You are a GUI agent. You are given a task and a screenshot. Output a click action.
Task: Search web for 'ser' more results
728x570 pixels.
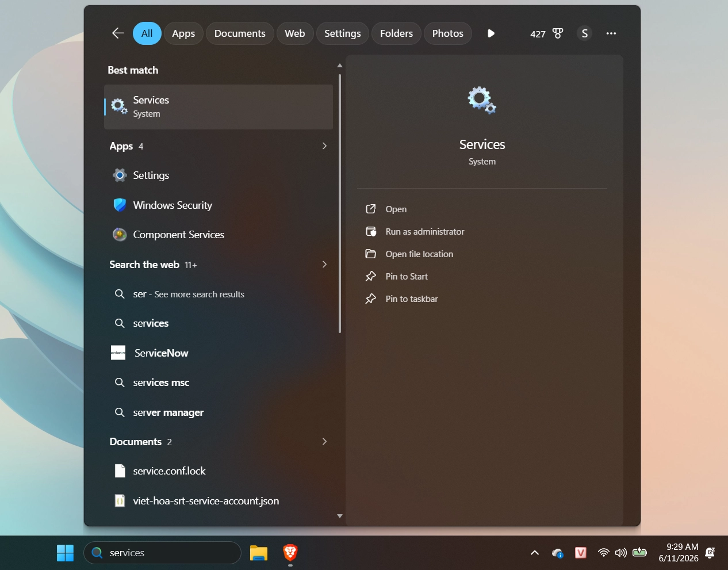coord(219,294)
